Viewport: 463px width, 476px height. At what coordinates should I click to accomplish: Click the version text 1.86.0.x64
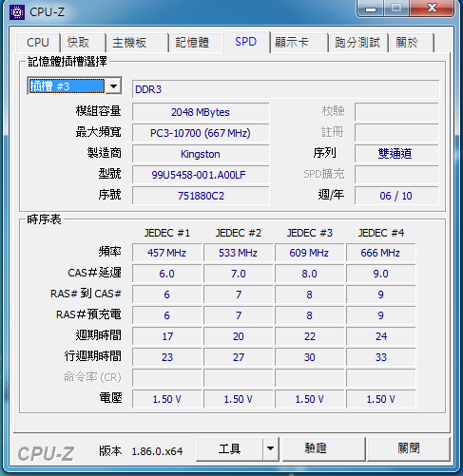(157, 451)
